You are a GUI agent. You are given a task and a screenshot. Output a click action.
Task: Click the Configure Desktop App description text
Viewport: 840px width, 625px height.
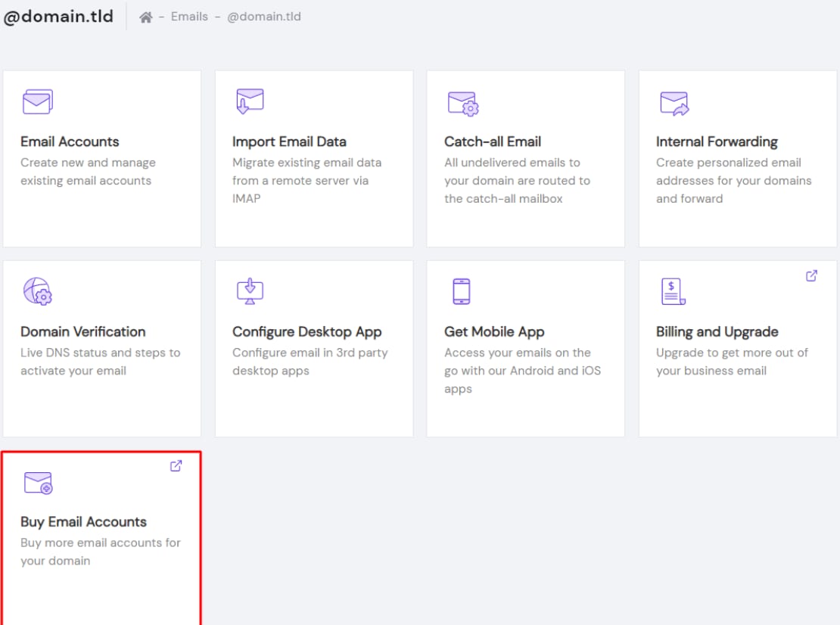pos(310,362)
